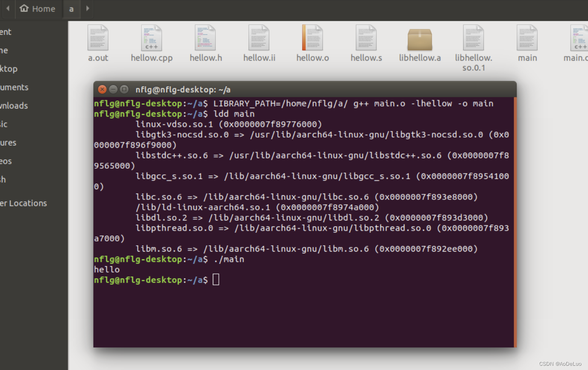Minimize the nflg@nflg-desktop terminal window
The width and height of the screenshot is (588, 370).
tap(113, 89)
